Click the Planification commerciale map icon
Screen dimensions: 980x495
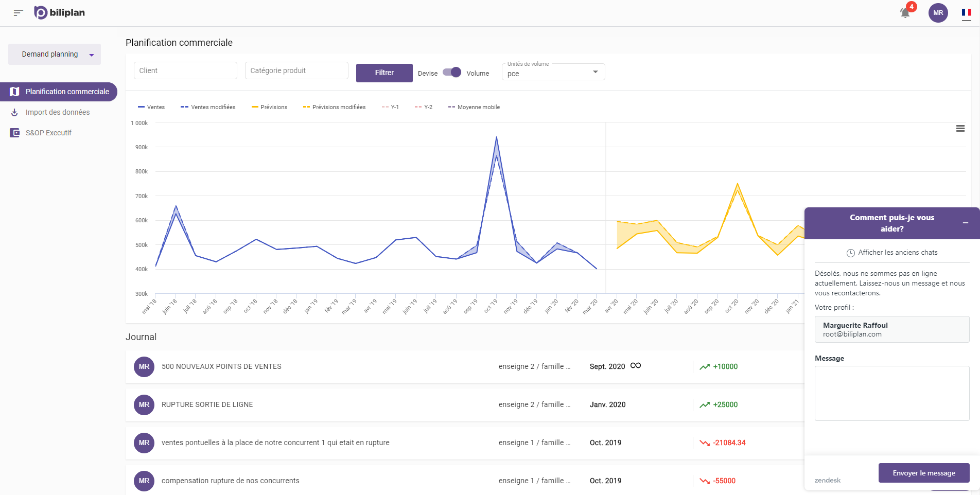(x=15, y=92)
